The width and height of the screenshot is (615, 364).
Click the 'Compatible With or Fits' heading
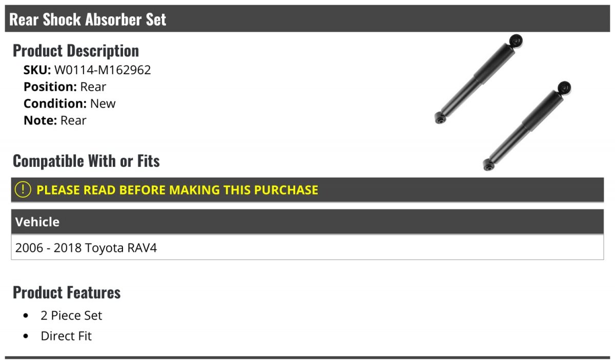[86, 161]
